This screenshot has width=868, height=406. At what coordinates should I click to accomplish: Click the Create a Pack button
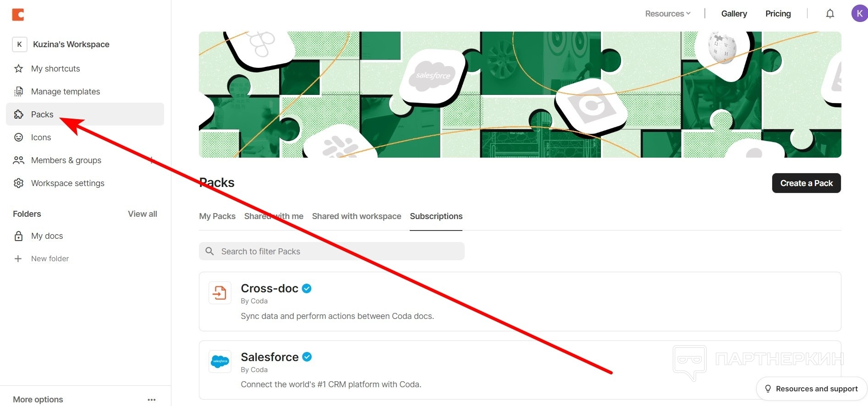(807, 183)
